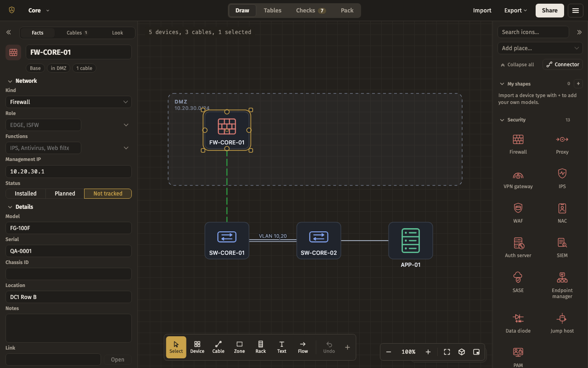Add a shape with My shapes plus

[578, 84]
